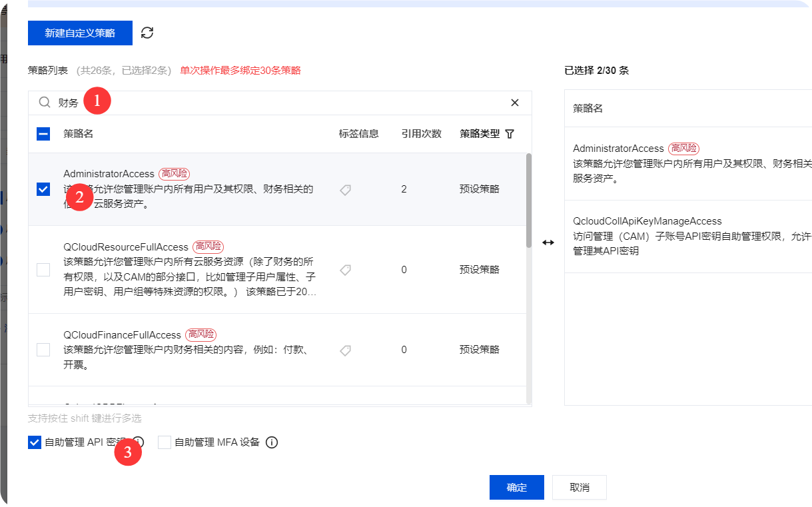
Task: Click the QCloudResourceFullAccess policy name
Action: pyautogui.click(x=126, y=247)
